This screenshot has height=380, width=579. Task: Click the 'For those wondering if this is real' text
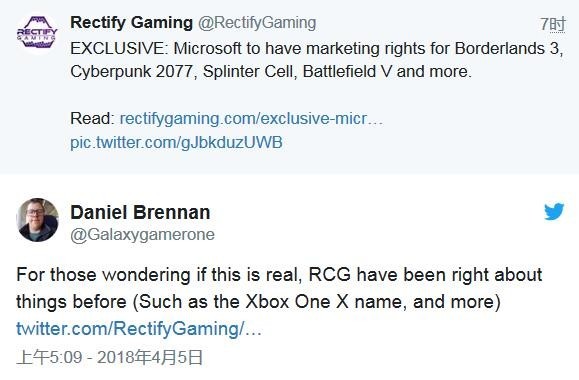(159, 275)
